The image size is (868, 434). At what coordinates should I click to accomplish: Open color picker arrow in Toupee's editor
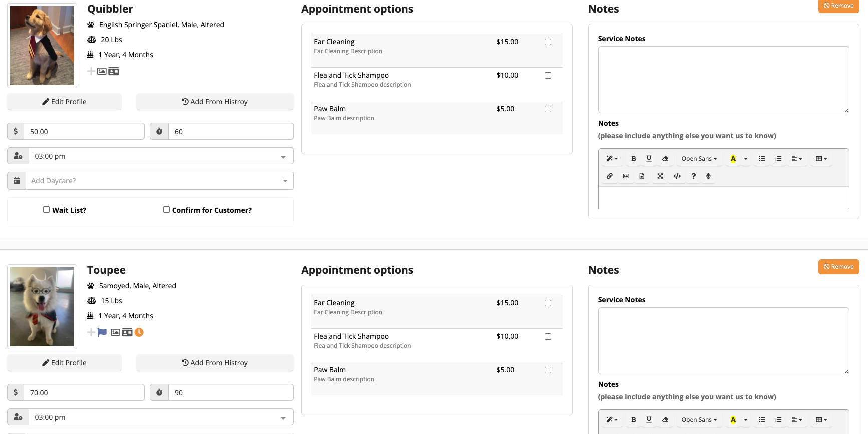[746, 420]
